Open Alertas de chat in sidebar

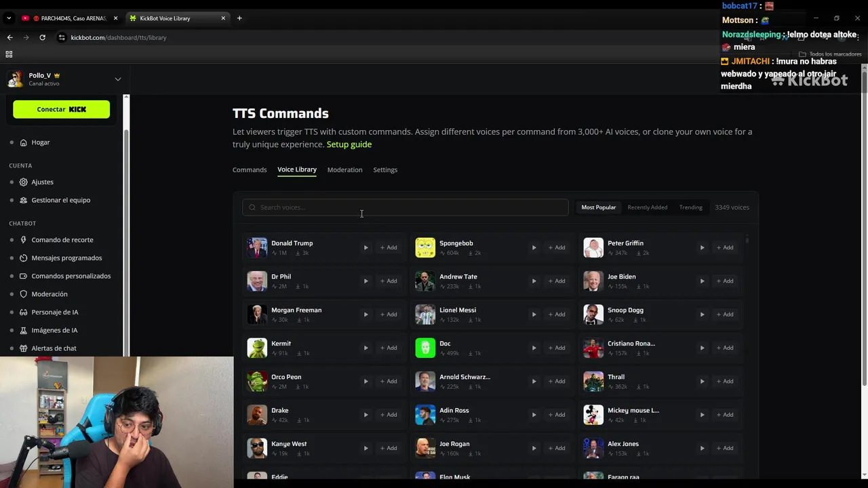[x=54, y=348]
